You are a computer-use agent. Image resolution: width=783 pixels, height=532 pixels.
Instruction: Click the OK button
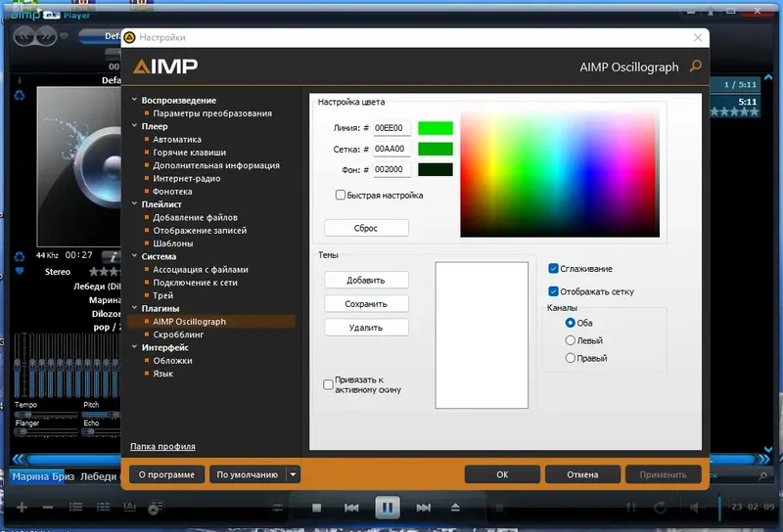pos(502,474)
